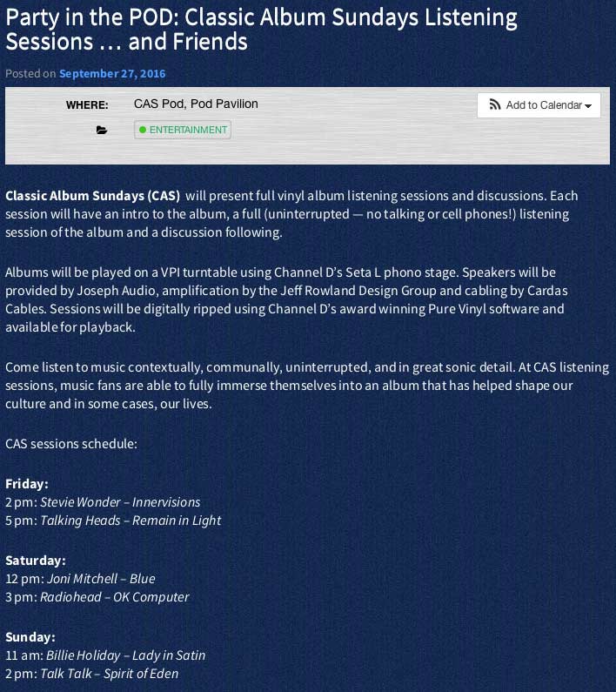Open the September 27, 2016 date link
This screenshot has width=616, height=692.
pyautogui.click(x=112, y=73)
